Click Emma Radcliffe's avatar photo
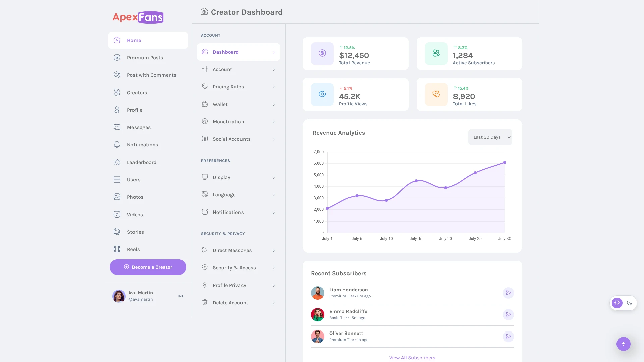This screenshot has height=362, width=644. click(x=317, y=315)
